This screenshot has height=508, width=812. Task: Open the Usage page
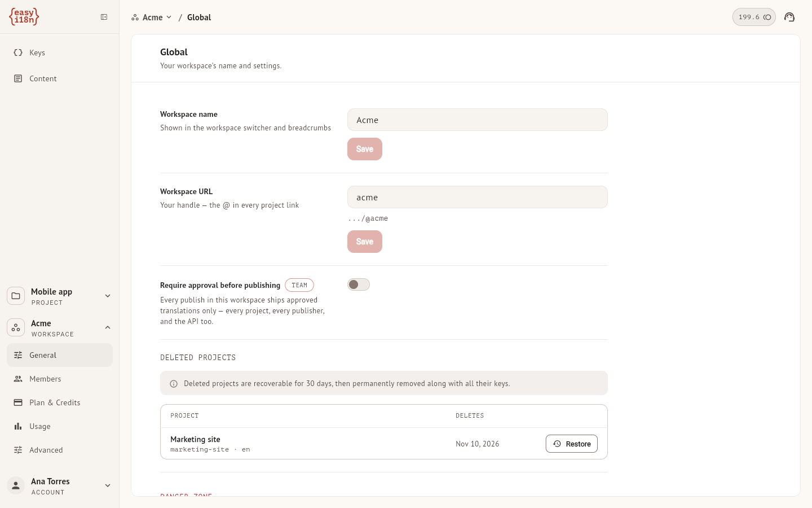pyautogui.click(x=60, y=426)
